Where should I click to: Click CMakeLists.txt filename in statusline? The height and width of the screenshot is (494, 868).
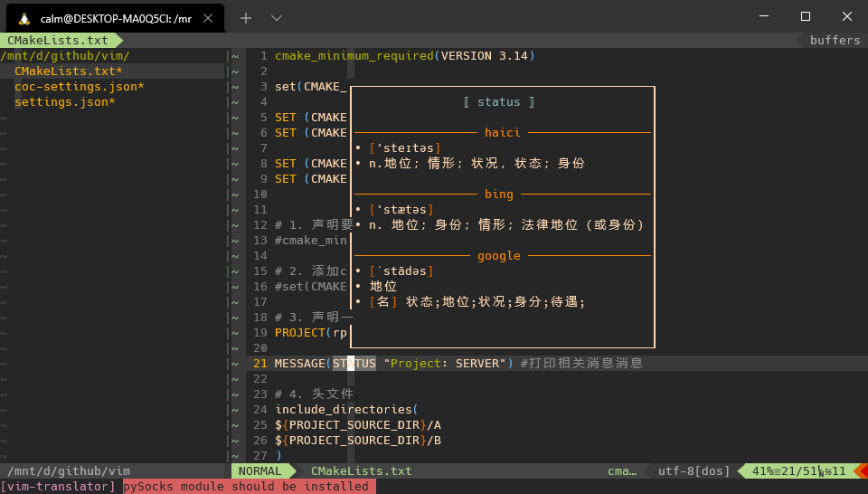362,471
